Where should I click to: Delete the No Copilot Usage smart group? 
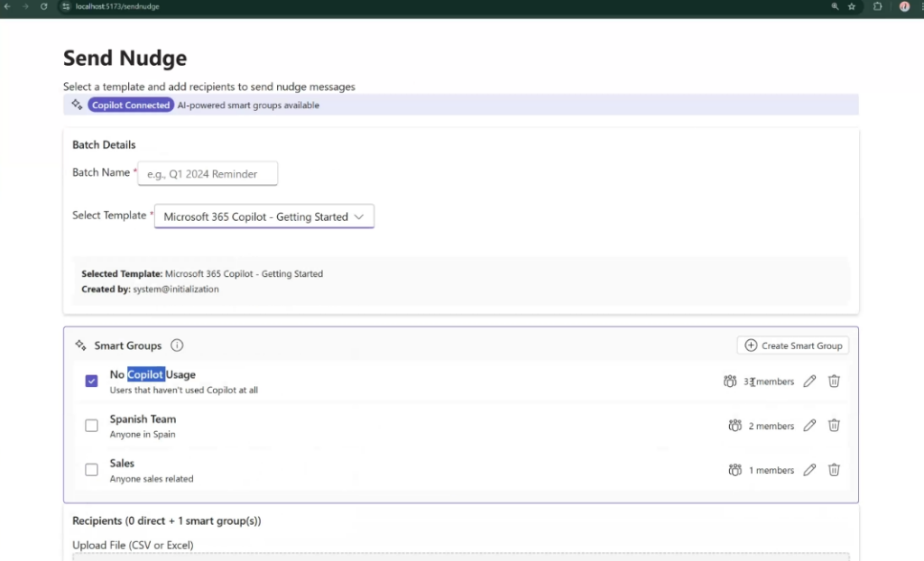(834, 382)
